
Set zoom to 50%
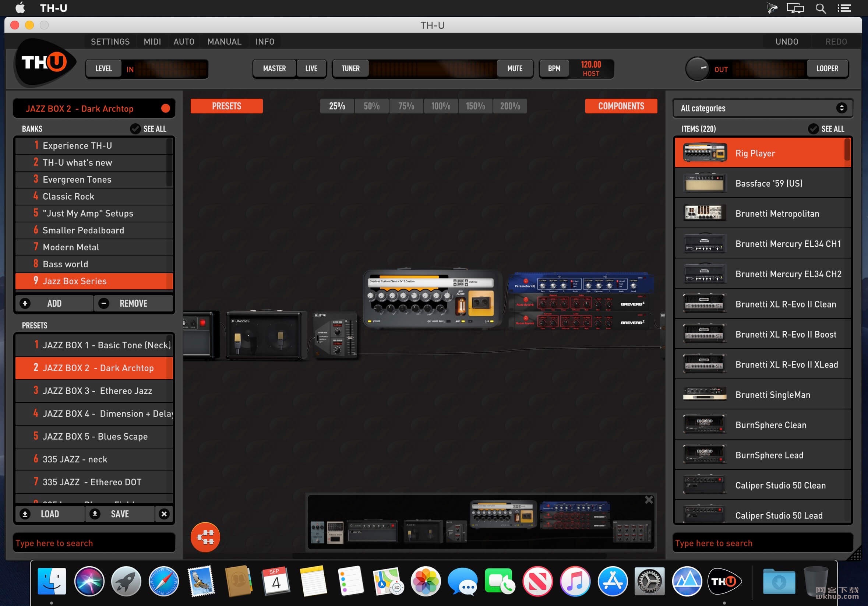tap(371, 106)
